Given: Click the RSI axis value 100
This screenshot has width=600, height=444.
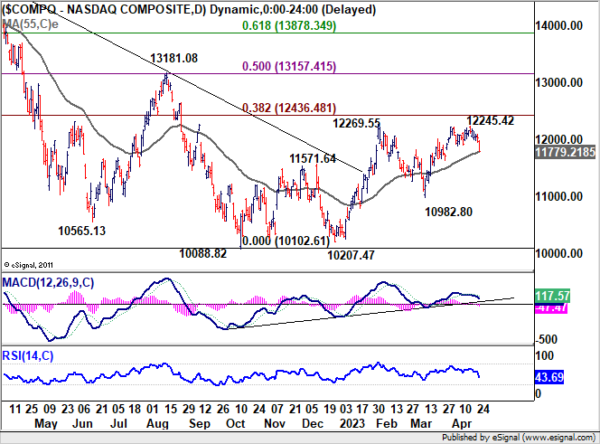Looking at the screenshot, I should tap(544, 356).
